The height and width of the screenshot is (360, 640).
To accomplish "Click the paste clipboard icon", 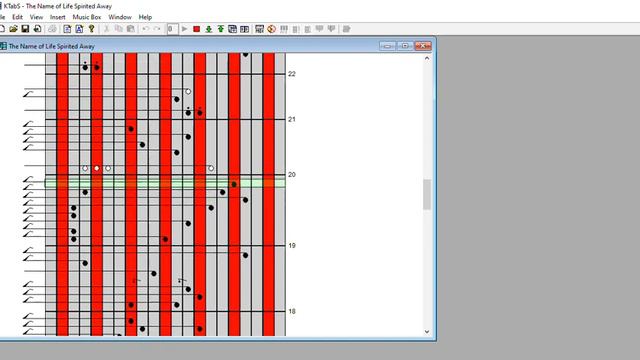I will point(131,29).
